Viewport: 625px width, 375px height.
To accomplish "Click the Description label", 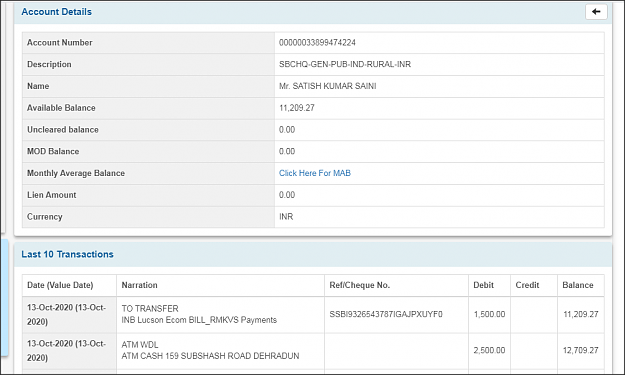I will [x=49, y=64].
